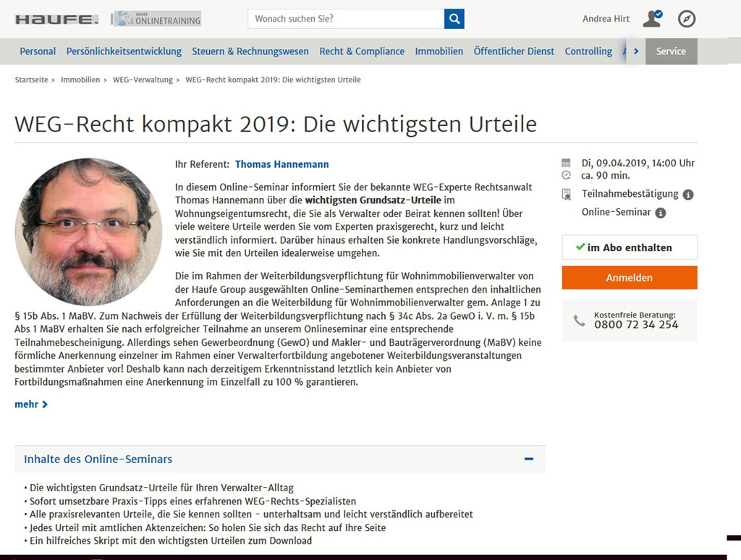The image size is (741, 560).
Task: Show info for Teilnahmebestätigung
Action: [x=688, y=194]
